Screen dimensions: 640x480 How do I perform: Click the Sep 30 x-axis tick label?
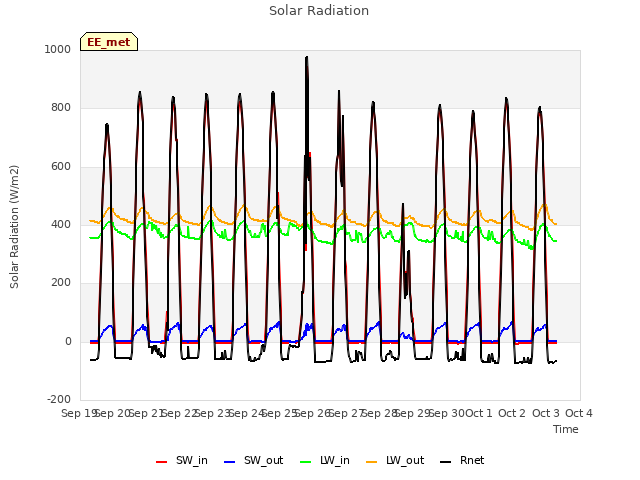[x=446, y=413]
